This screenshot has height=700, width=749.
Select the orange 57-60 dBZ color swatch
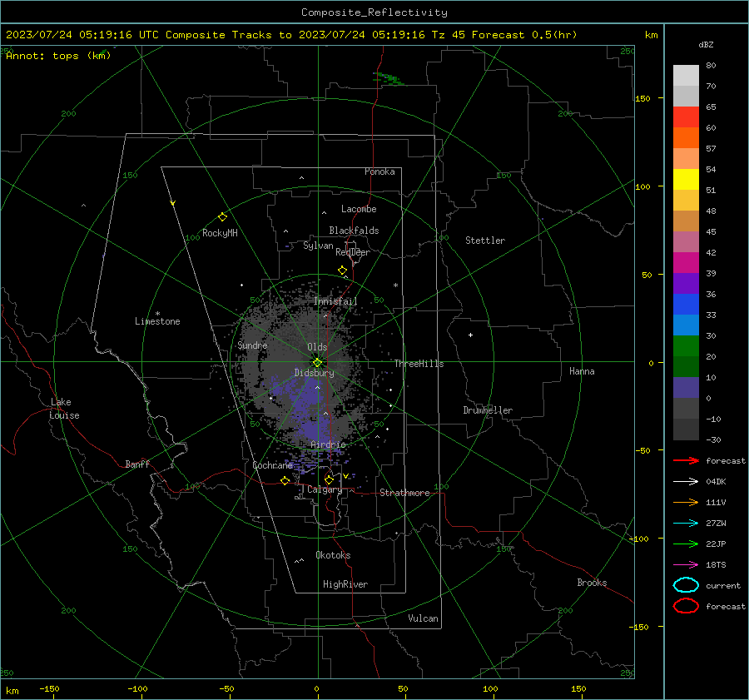click(686, 137)
